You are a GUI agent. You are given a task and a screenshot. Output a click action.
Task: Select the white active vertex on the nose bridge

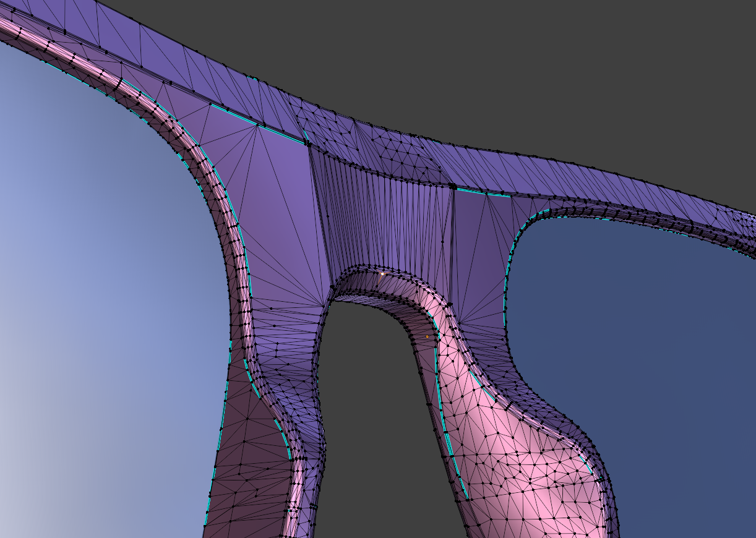pos(382,273)
